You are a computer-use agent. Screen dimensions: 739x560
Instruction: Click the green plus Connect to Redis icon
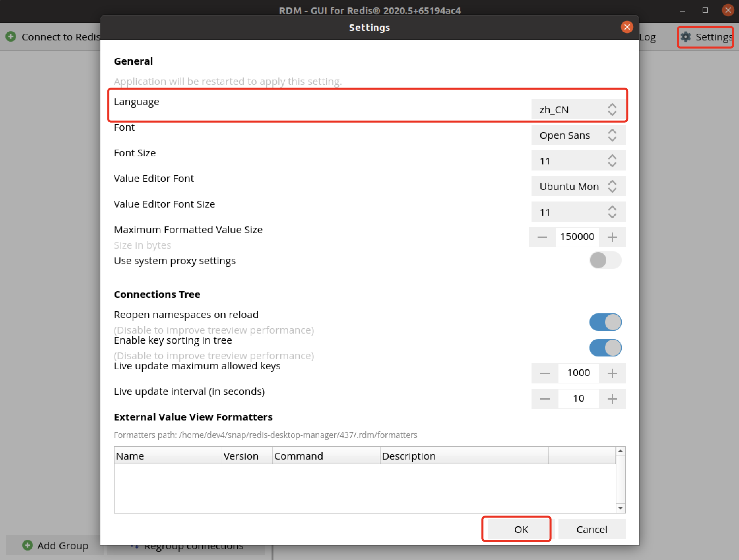[x=11, y=36]
